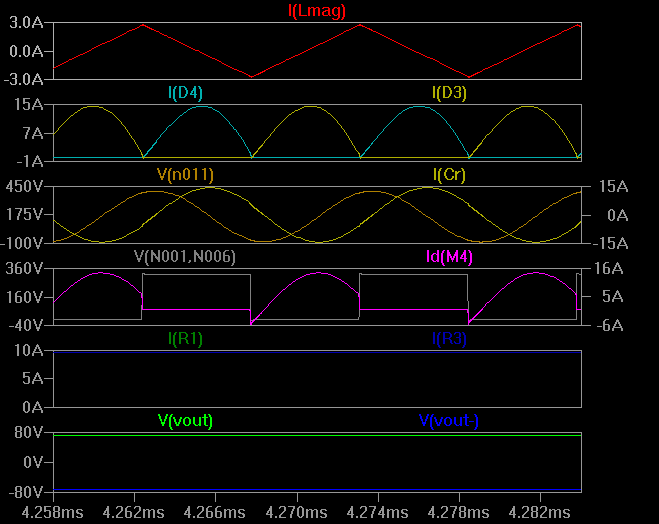Click the blue V(vout-) trace line
Viewport: 659px width, 524px height.
pyautogui.click(x=317, y=490)
